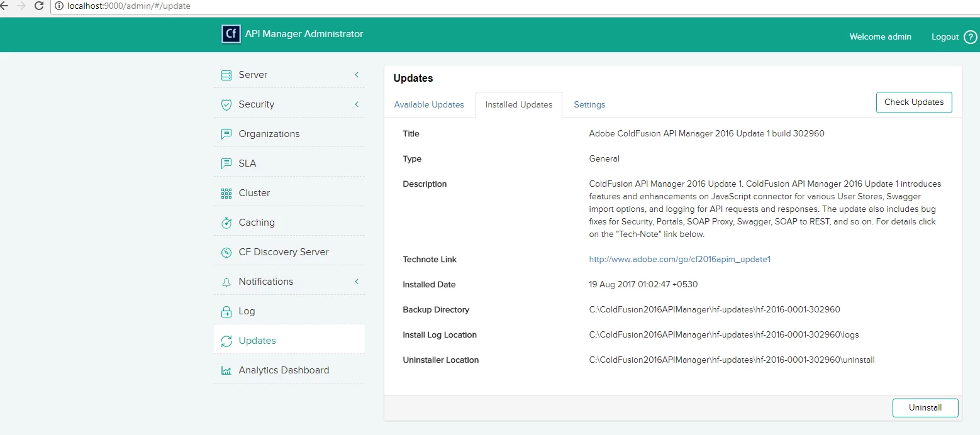Expand the Notifications menu chevron

(x=357, y=282)
